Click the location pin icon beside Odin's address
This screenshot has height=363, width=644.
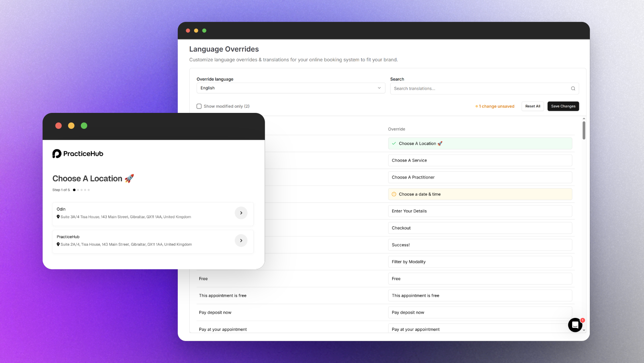coord(58,217)
